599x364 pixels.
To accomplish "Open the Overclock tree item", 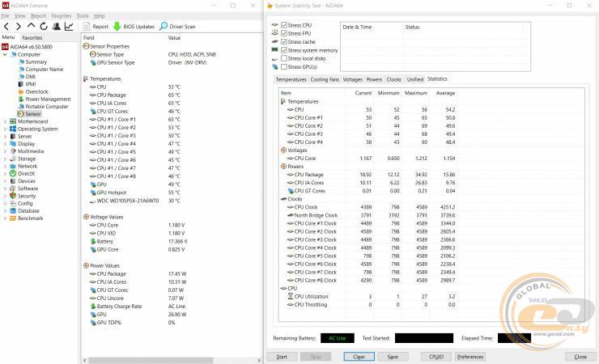I will point(36,91).
